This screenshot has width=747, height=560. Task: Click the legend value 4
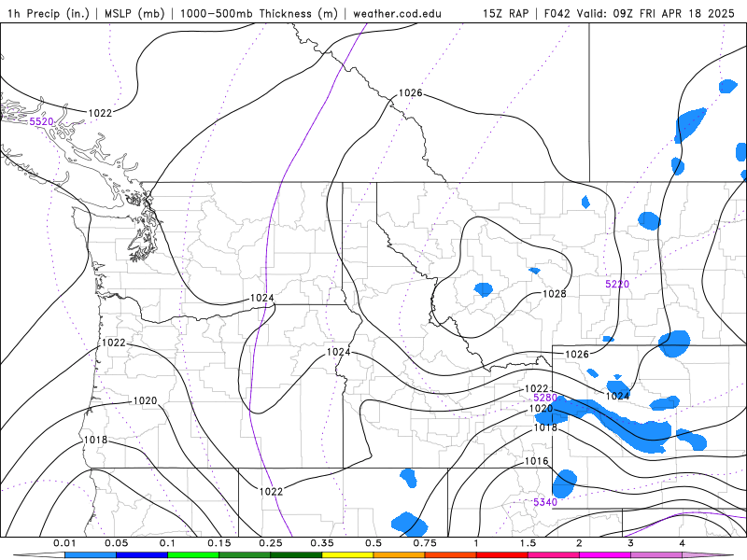[683, 543]
